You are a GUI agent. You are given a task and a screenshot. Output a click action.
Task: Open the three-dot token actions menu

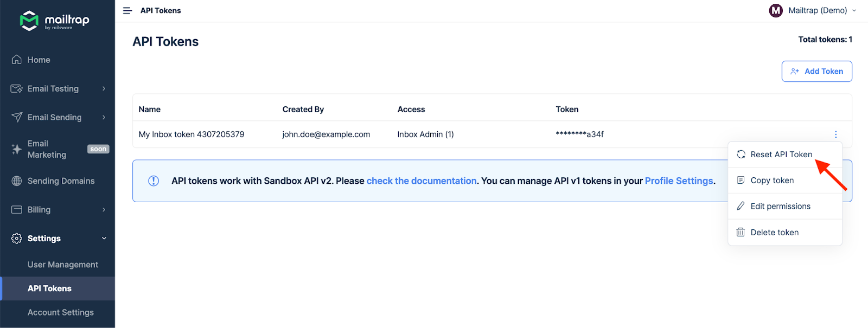835,134
